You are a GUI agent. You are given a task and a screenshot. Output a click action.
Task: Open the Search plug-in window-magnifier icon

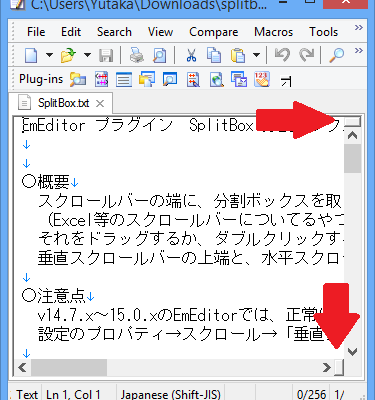tap(170, 80)
